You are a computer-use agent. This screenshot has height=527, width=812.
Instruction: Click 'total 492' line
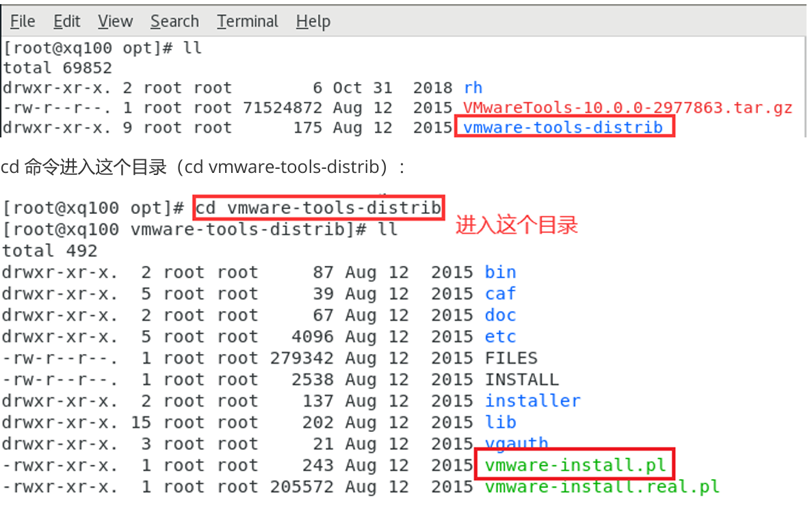(x=50, y=251)
